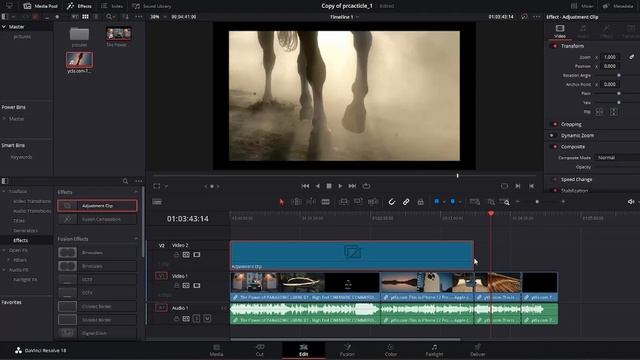Viewport: 640px width, 360px height.
Task: Collapse the Toolbox tree item
Action: 4,191
